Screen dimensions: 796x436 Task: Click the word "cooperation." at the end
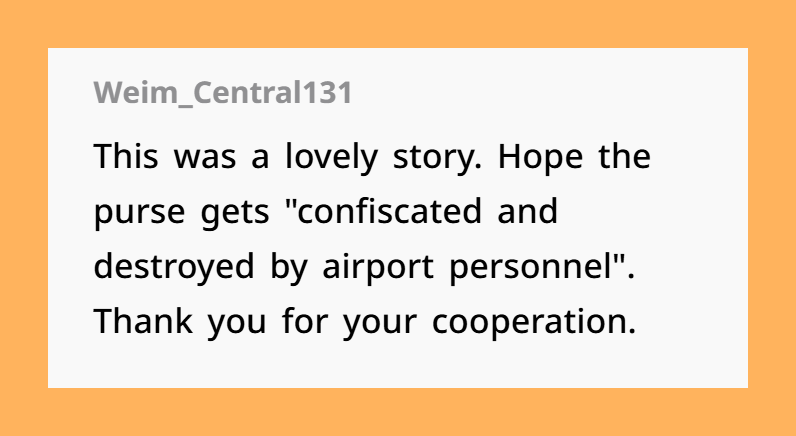coord(534,323)
